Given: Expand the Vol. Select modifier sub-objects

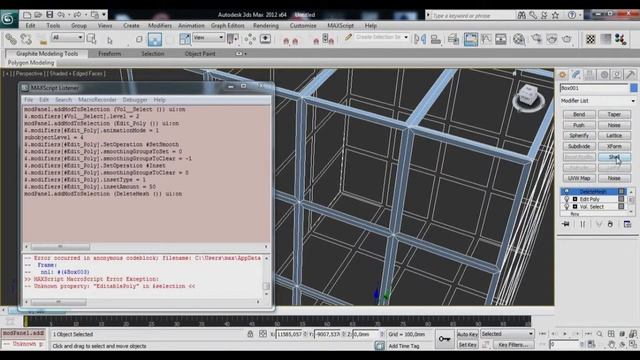Looking at the screenshot, I should pyautogui.click(x=575, y=207).
